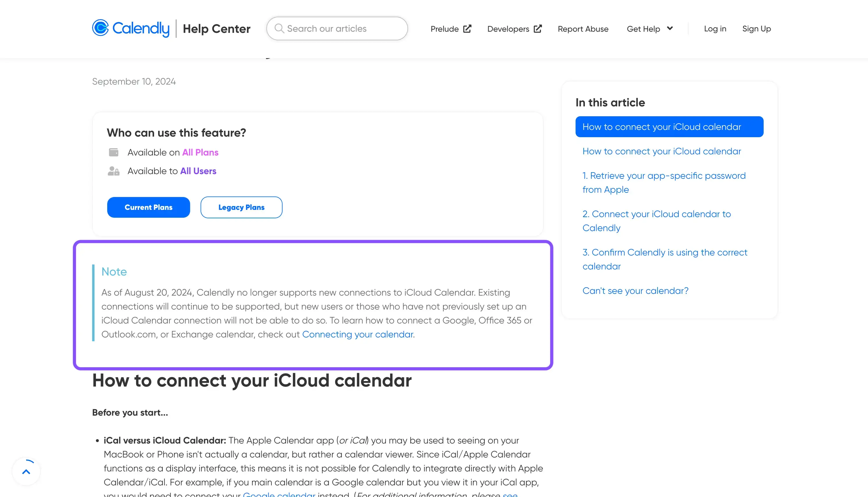The height and width of the screenshot is (497, 868).
Task: Click the Available to All Users icon
Action: 113,171
